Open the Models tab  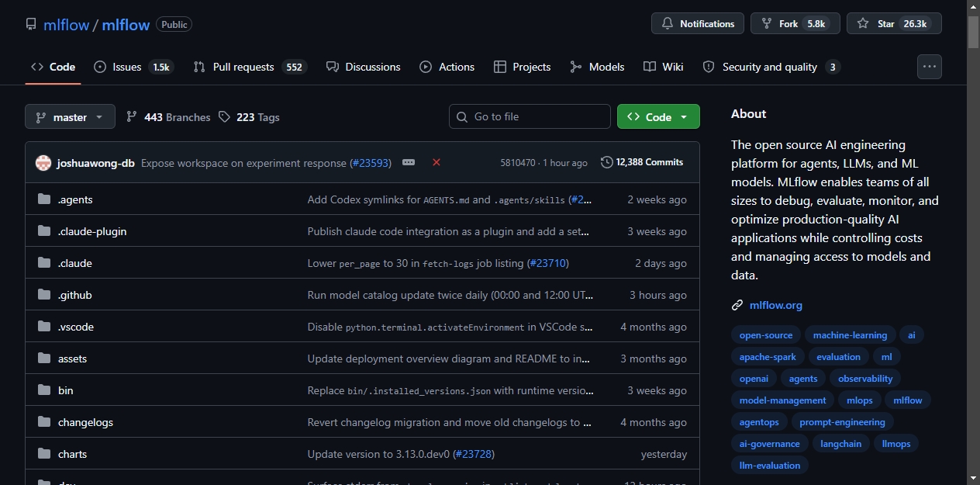pos(597,67)
